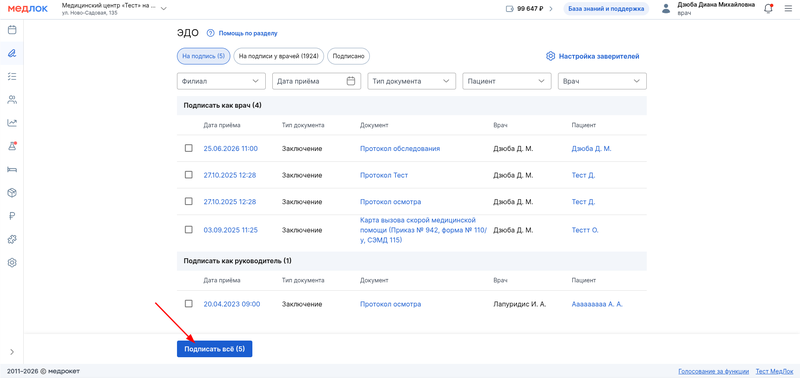This screenshot has width=800, height=378.
Task: Open Помощь по разделу link
Action: pos(248,33)
